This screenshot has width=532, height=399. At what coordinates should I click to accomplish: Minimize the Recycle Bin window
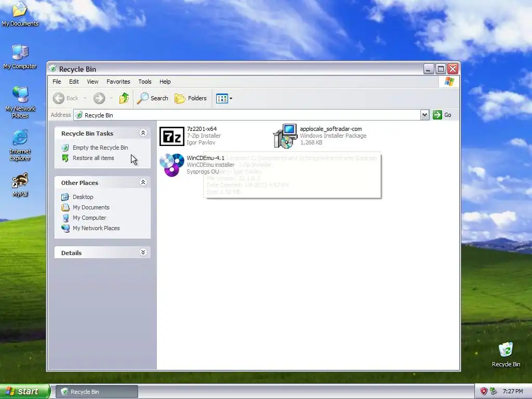click(x=429, y=69)
